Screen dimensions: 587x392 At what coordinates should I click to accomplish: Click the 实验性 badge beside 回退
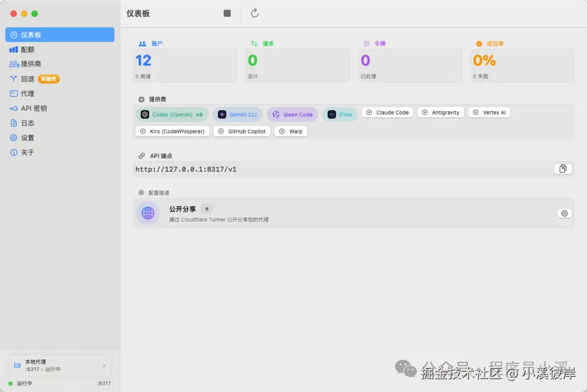49,79
